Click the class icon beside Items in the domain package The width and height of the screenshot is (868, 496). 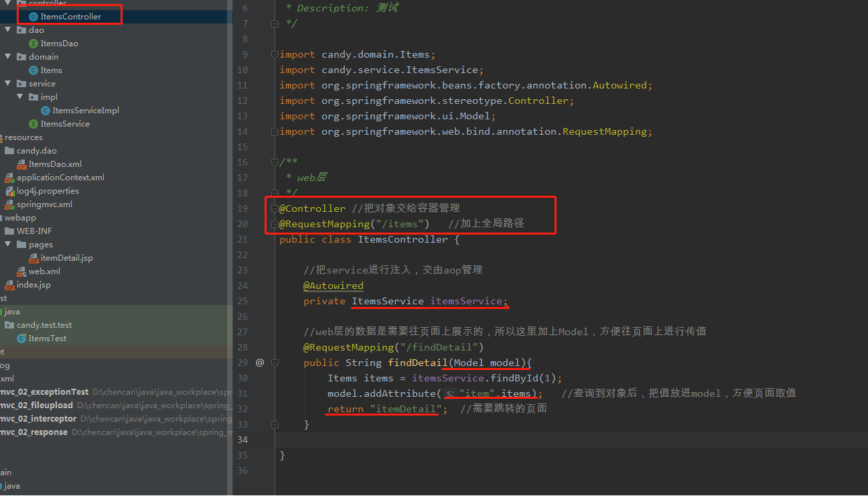point(33,70)
